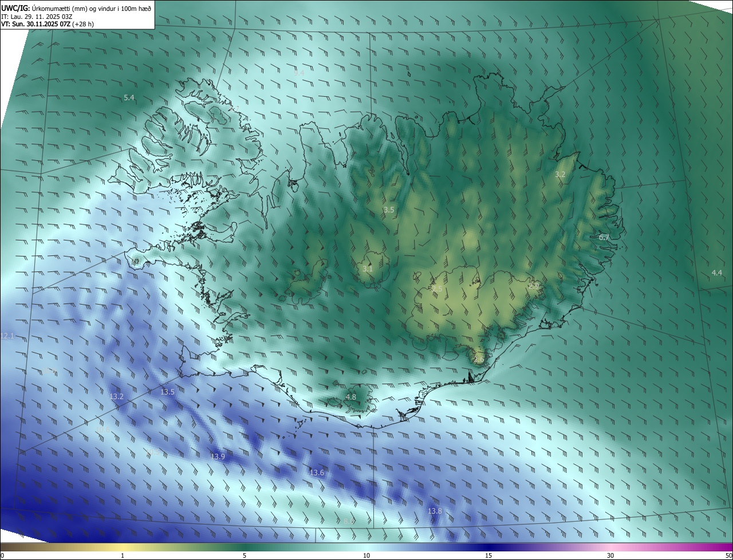The width and height of the screenshot is (733, 560).
Task: Click the legend tick labeled 10
Action: pyautogui.click(x=366, y=555)
